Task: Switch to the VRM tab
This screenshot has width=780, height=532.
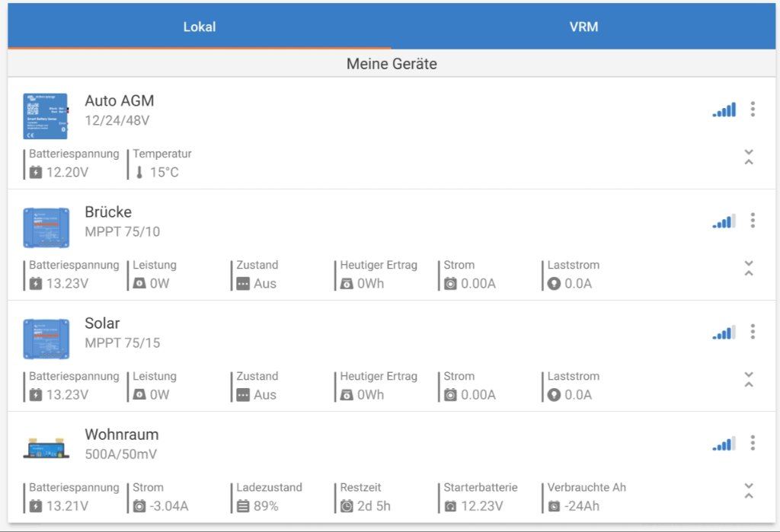Action: pos(583,27)
